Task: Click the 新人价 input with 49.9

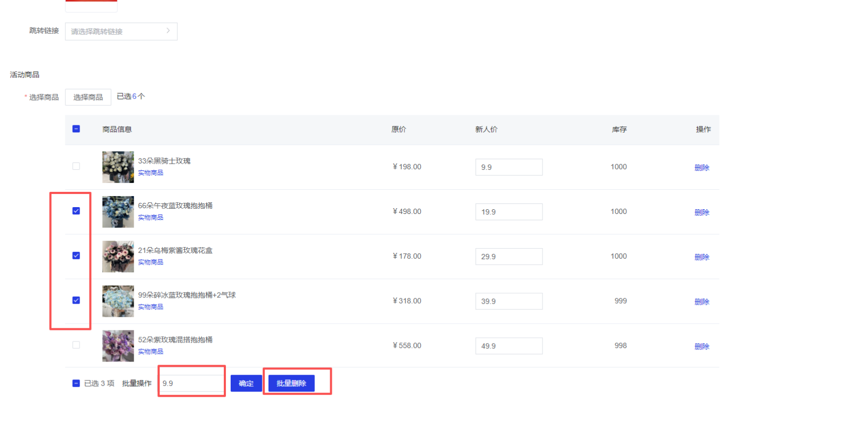Action: tap(508, 346)
